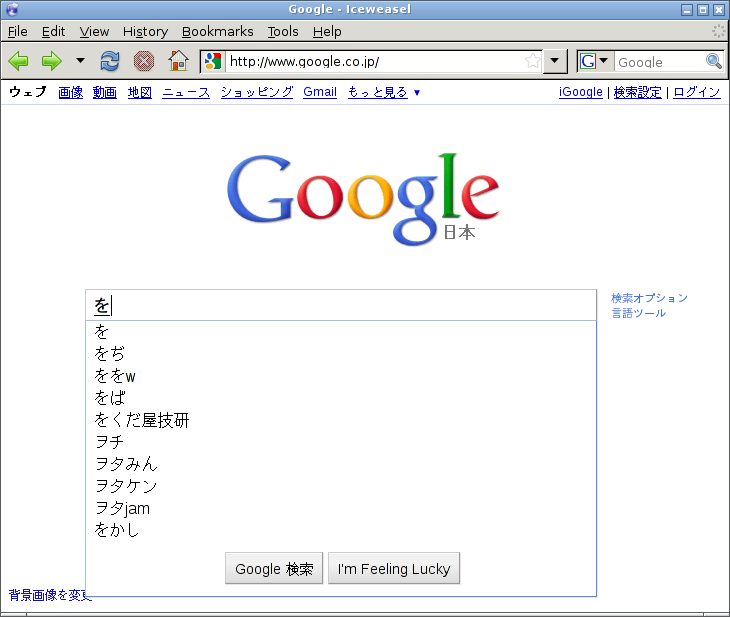Open the 言語ツール language tools link
The width and height of the screenshot is (730, 617).
638,313
